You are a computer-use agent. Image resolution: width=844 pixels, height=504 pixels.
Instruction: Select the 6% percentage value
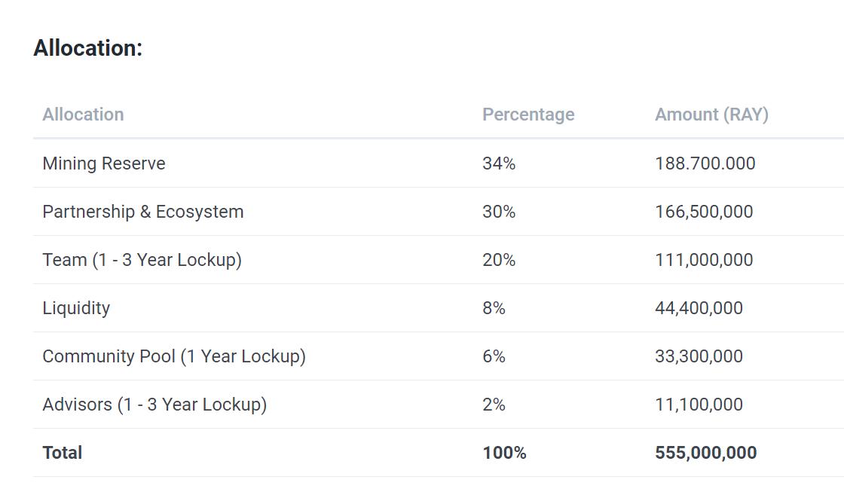pos(494,356)
